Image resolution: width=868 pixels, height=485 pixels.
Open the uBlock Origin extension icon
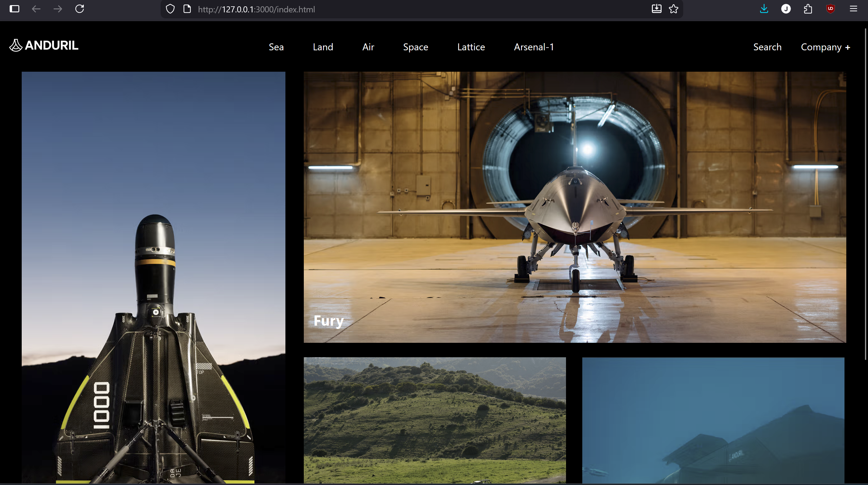(x=831, y=9)
